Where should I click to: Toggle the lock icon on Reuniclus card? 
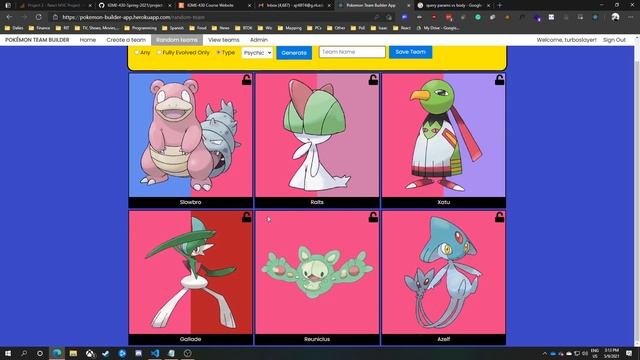(x=373, y=217)
